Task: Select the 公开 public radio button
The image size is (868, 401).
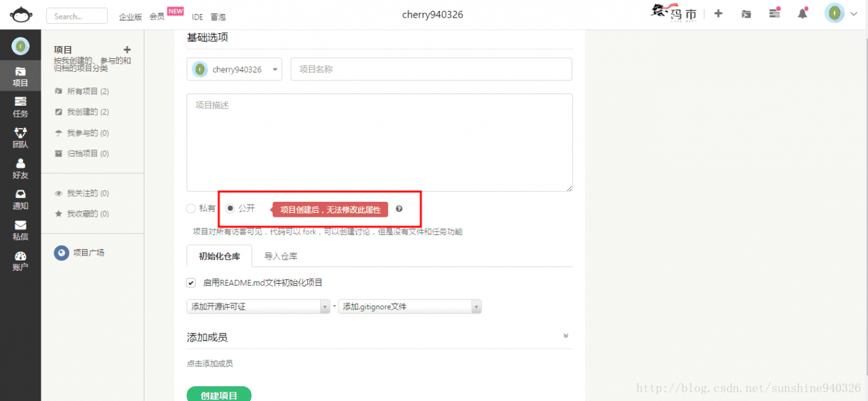Action: point(230,209)
